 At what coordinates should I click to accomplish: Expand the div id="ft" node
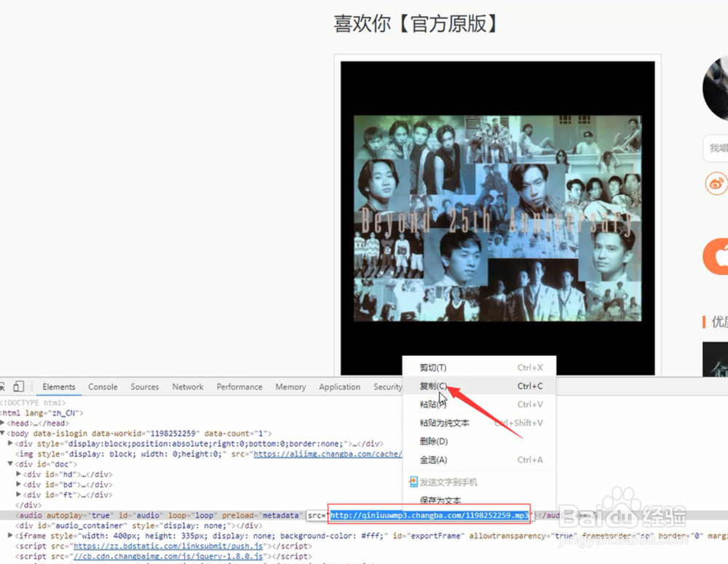(x=19, y=494)
